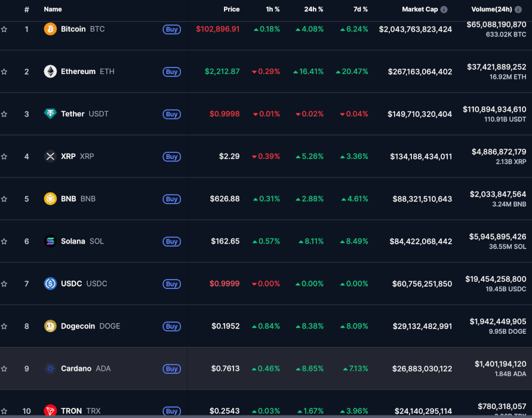
Task: Open the Market Cap info icon
Action: 444,10
